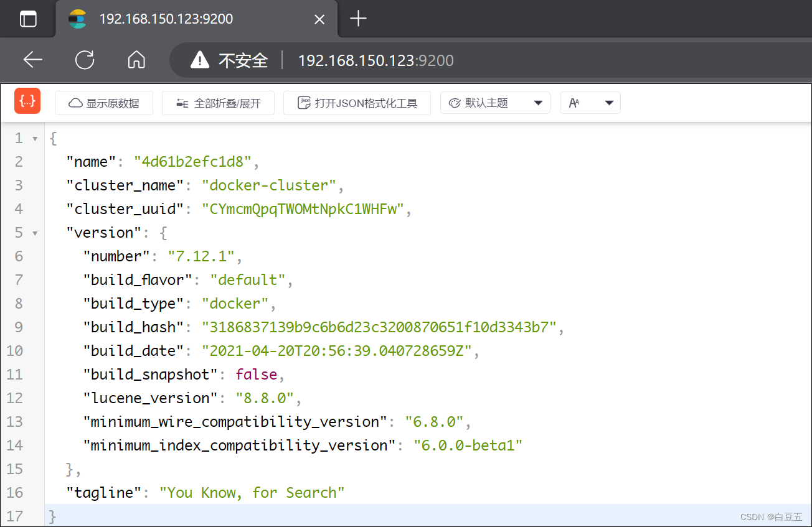This screenshot has width=812, height=527.
Task: Click the build_snapshot value false
Action: tap(256, 375)
